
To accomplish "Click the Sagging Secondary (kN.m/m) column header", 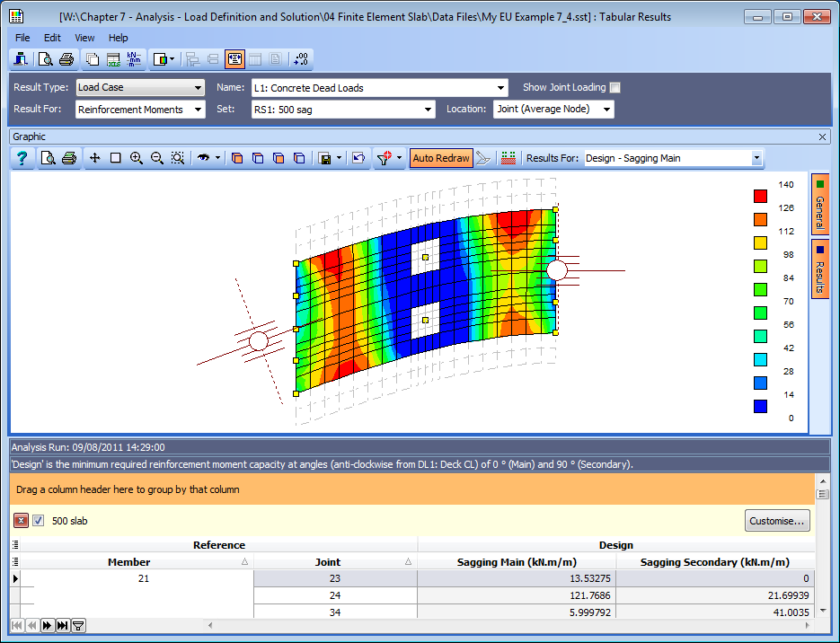I will point(715,561).
